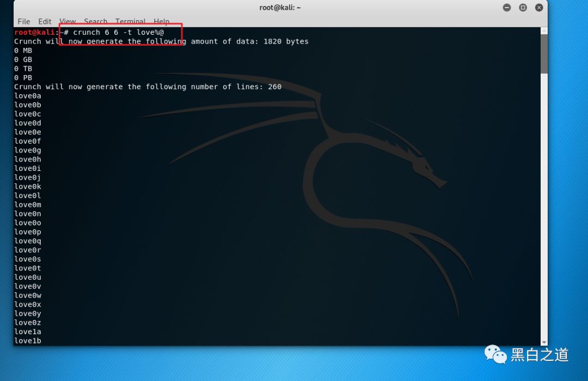Click the output line love0j
The width and height of the screenshot is (588, 381).
click(28, 177)
